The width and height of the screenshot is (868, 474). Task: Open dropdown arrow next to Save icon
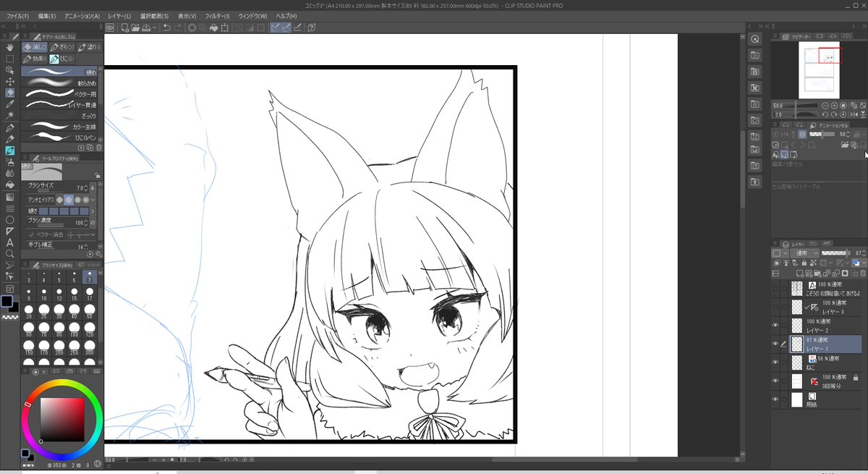click(155, 27)
